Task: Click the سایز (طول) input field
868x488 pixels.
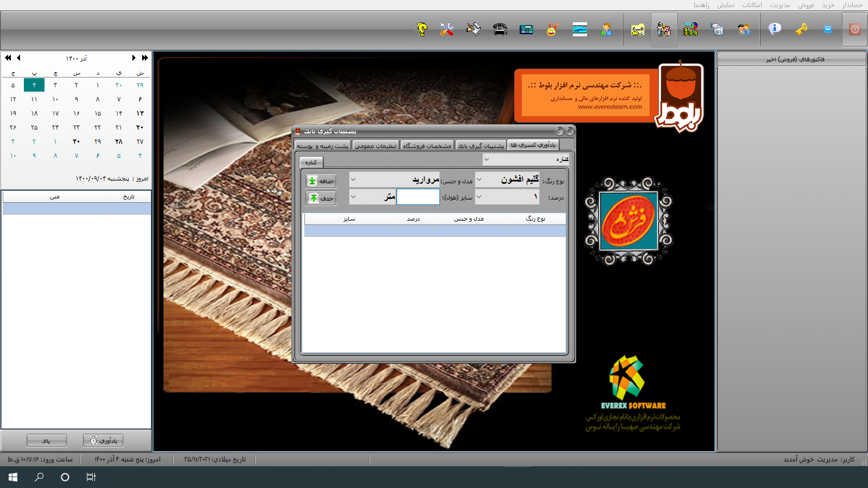Action: (x=418, y=197)
